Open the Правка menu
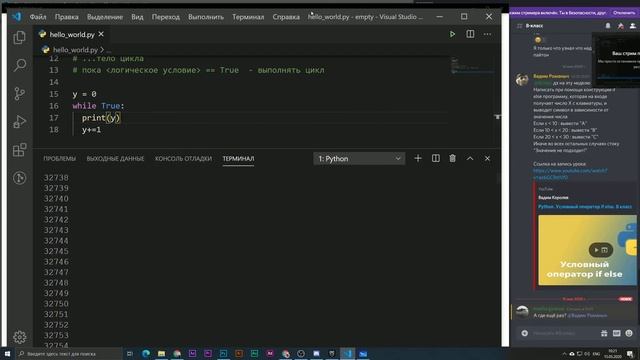Screen dimensions: 640x360 click(67, 17)
